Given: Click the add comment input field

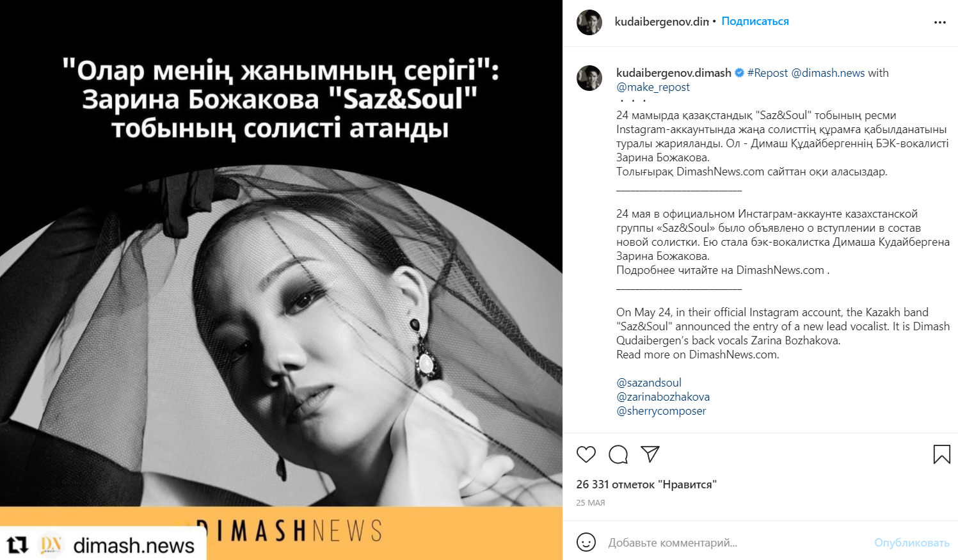Looking at the screenshot, I should (736, 543).
